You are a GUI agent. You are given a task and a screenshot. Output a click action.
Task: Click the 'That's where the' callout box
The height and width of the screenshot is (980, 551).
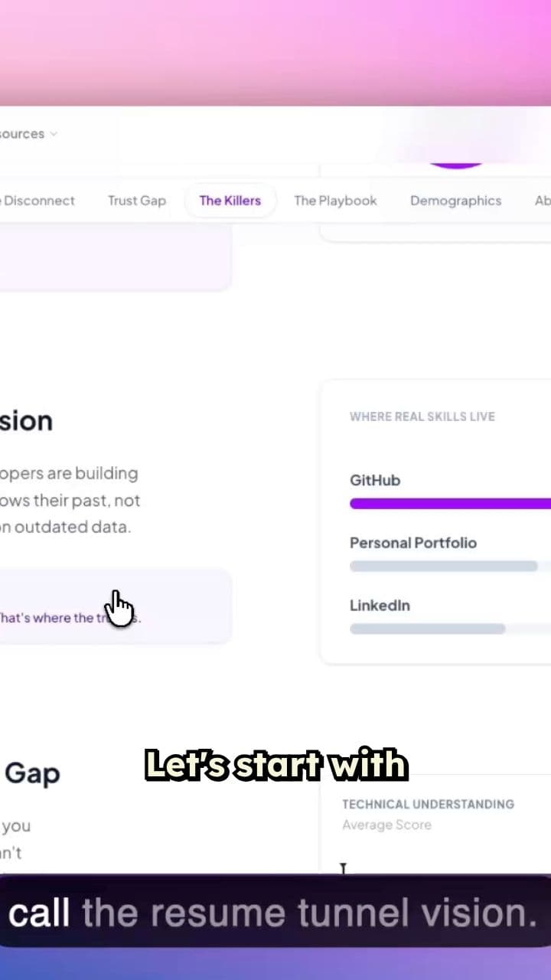point(115,606)
